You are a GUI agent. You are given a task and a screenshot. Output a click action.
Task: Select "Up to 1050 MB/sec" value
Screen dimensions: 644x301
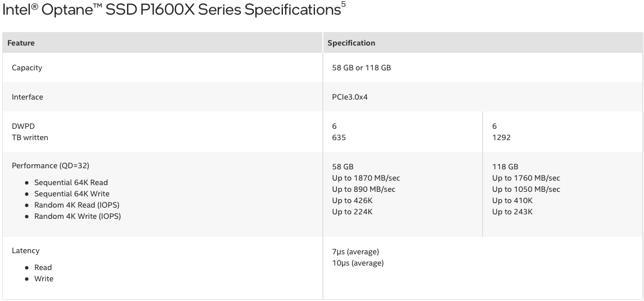tap(526, 189)
